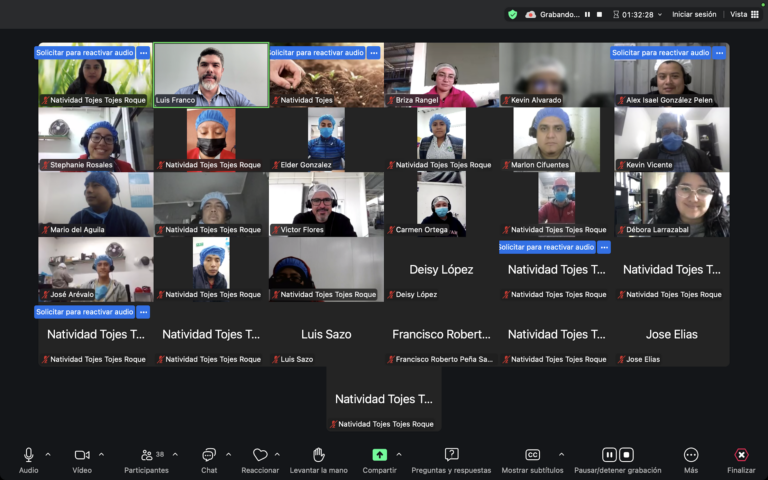
Task: Open more options on fifth-row Natividad tile
Action: tap(143, 312)
